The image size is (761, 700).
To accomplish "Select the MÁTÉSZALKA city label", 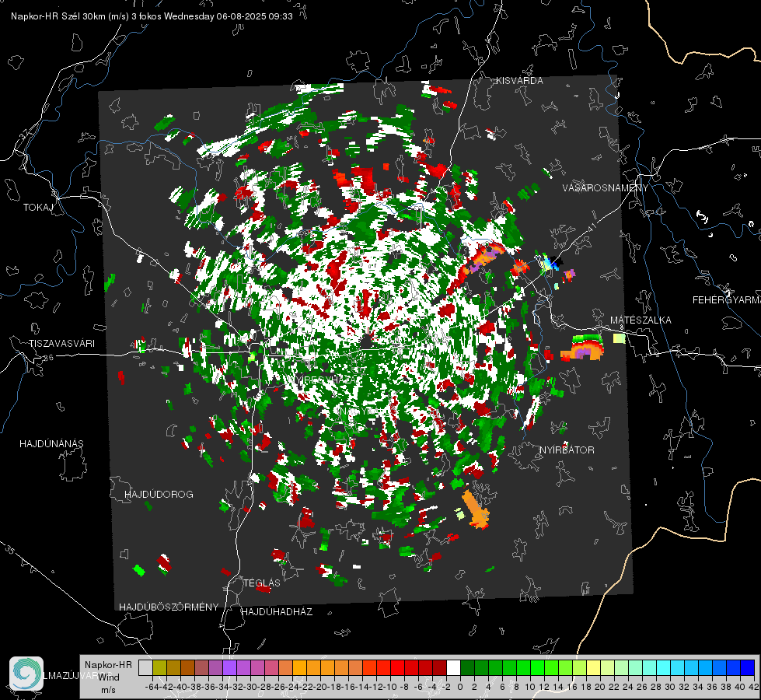I will click(x=641, y=320).
